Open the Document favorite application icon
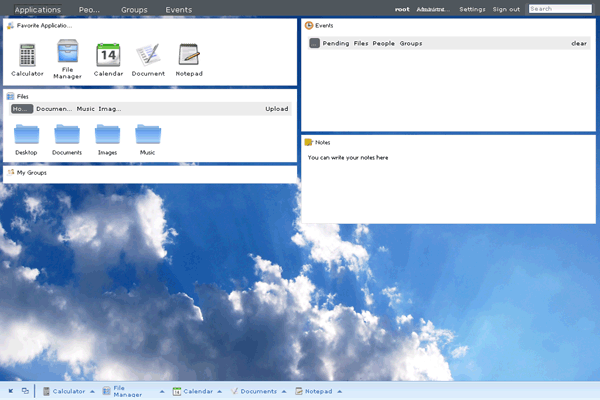 click(148, 59)
